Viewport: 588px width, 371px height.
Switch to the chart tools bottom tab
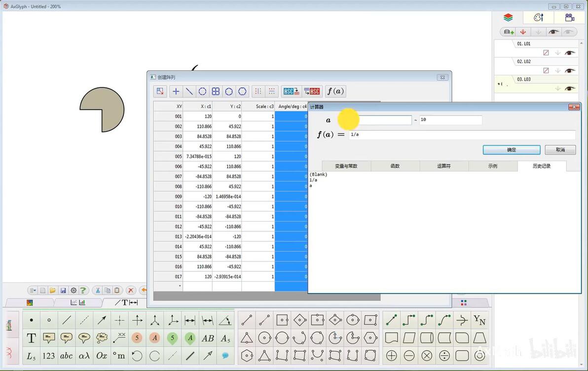(x=78, y=302)
